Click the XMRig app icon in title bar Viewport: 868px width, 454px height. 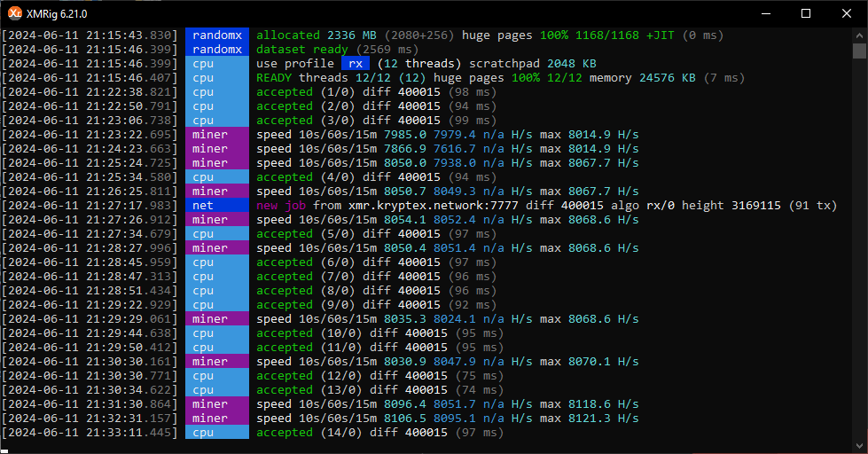click(x=14, y=12)
